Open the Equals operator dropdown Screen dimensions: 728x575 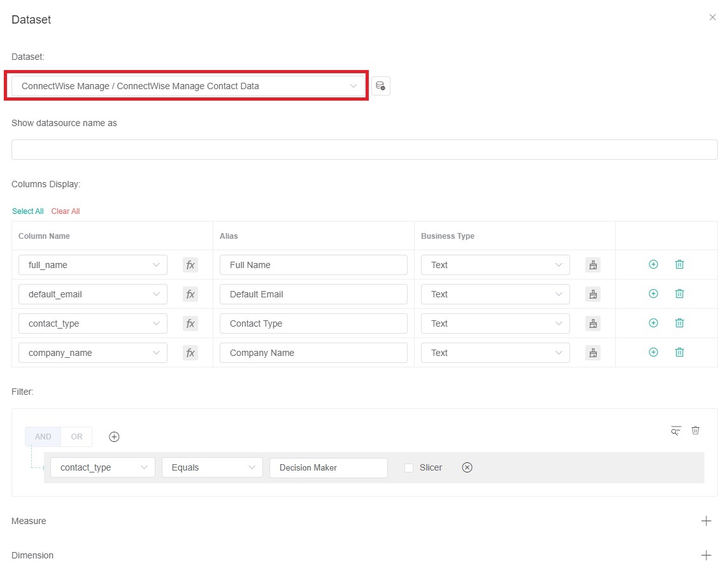coord(212,468)
